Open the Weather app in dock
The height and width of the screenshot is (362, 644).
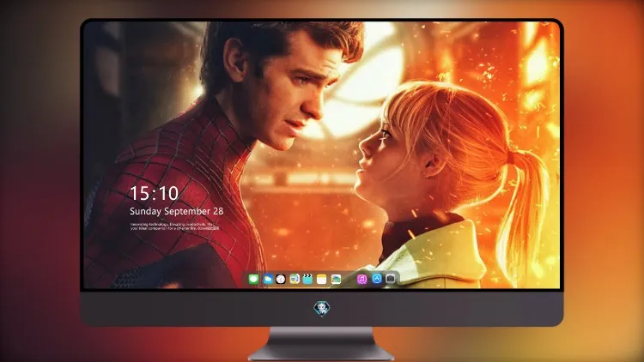[267, 279]
